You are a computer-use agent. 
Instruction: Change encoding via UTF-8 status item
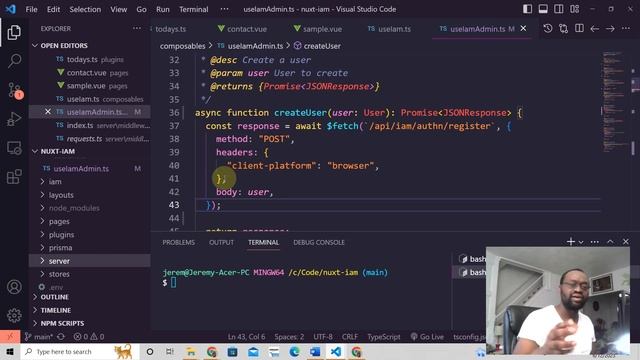(x=323, y=337)
